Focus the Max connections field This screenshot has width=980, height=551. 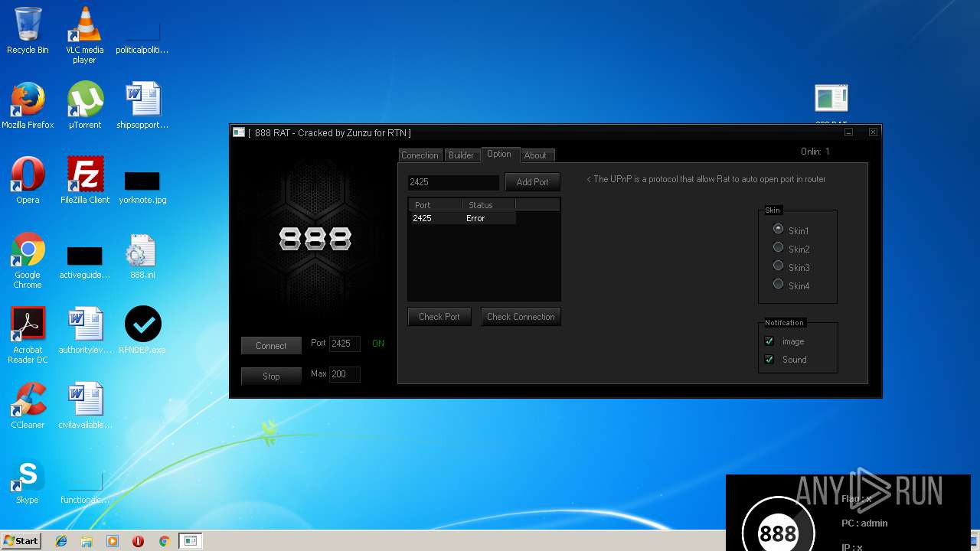(345, 374)
